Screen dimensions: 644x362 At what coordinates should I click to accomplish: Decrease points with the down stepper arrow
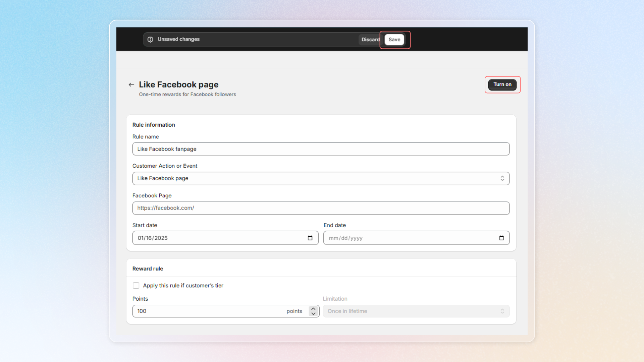pyautogui.click(x=313, y=314)
